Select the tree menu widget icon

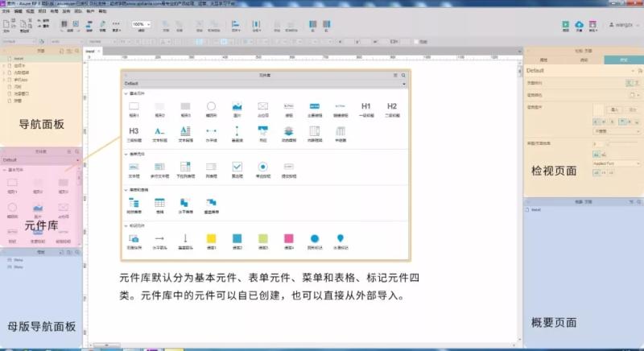(x=134, y=202)
